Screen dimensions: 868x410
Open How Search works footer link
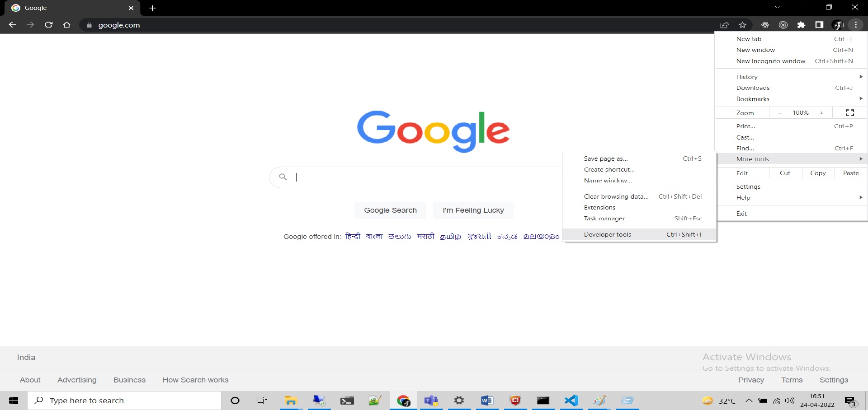coord(196,380)
